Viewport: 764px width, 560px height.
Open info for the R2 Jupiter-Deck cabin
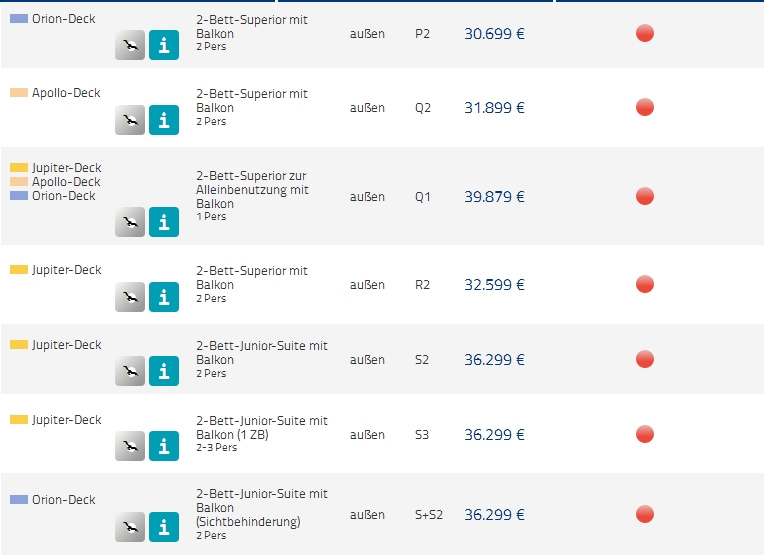[164, 297]
